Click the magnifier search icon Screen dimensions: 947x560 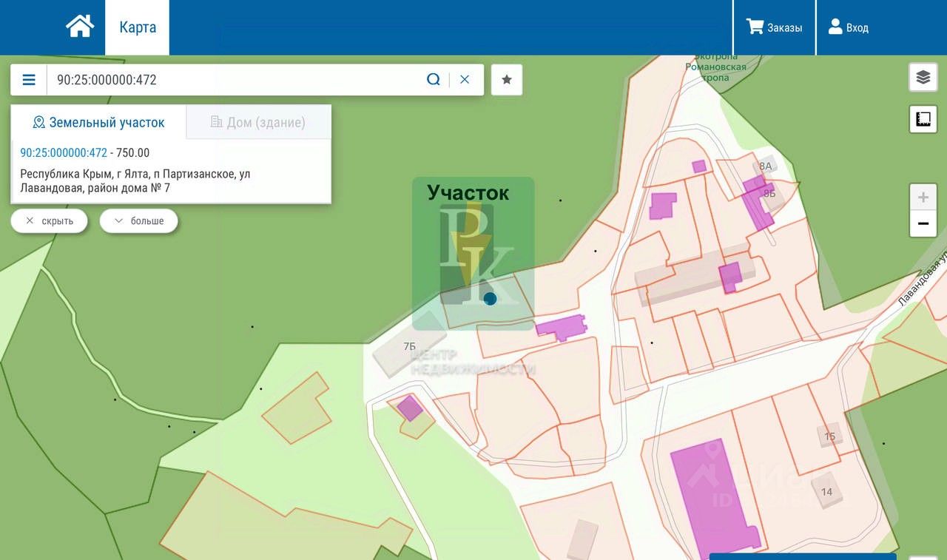tap(434, 79)
